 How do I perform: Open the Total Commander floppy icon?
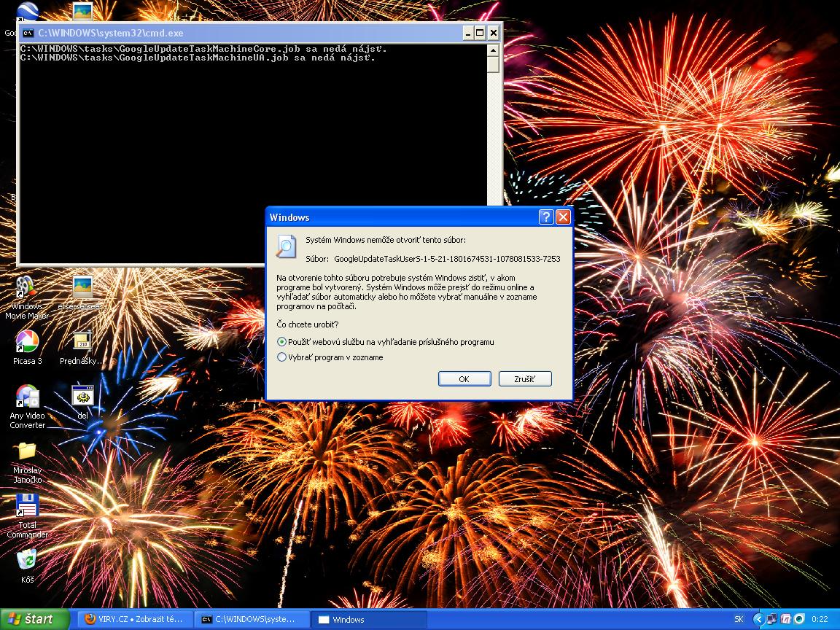pos(27,506)
